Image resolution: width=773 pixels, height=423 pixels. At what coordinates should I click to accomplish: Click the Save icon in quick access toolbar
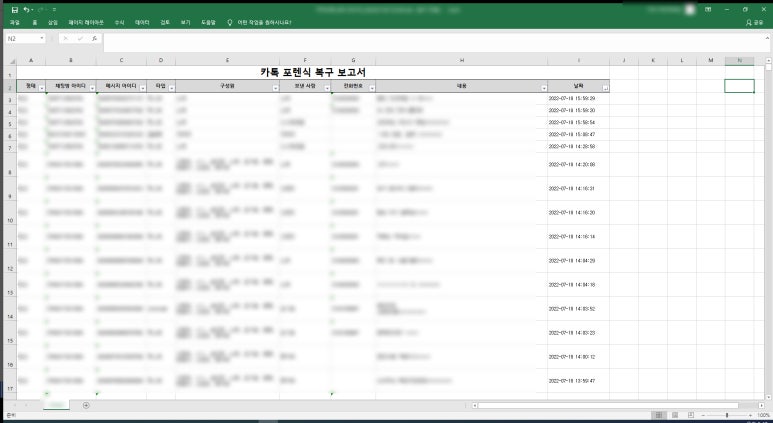tap(15, 9)
